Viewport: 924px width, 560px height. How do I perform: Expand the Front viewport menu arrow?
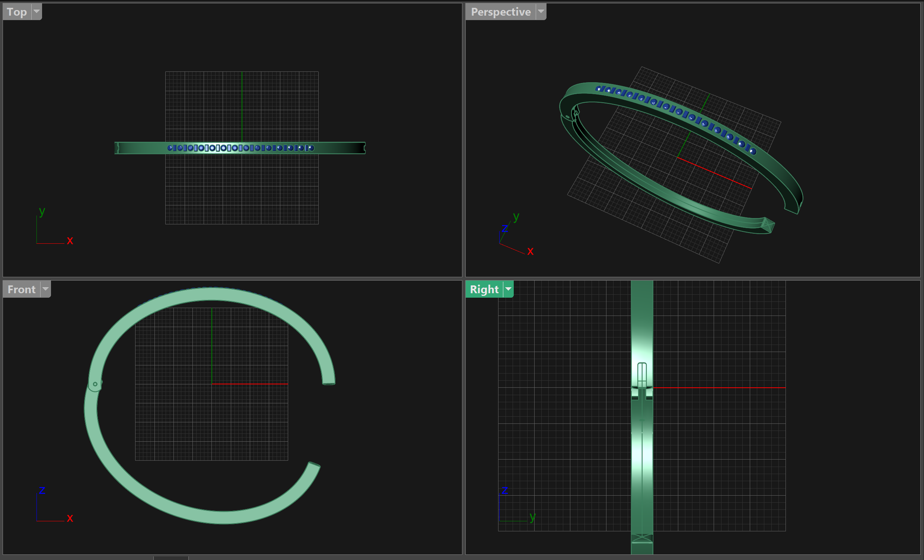point(45,289)
